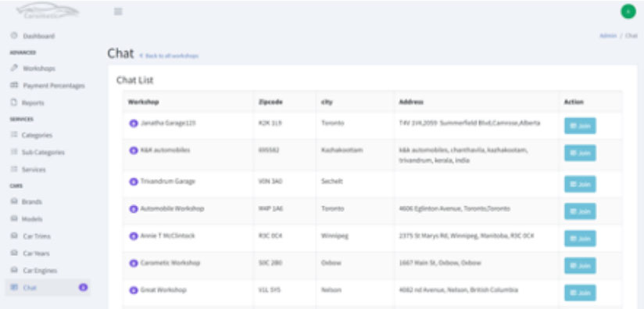Open Car Trims in the sidebar
The width and height of the screenshot is (644, 309).
click(37, 236)
